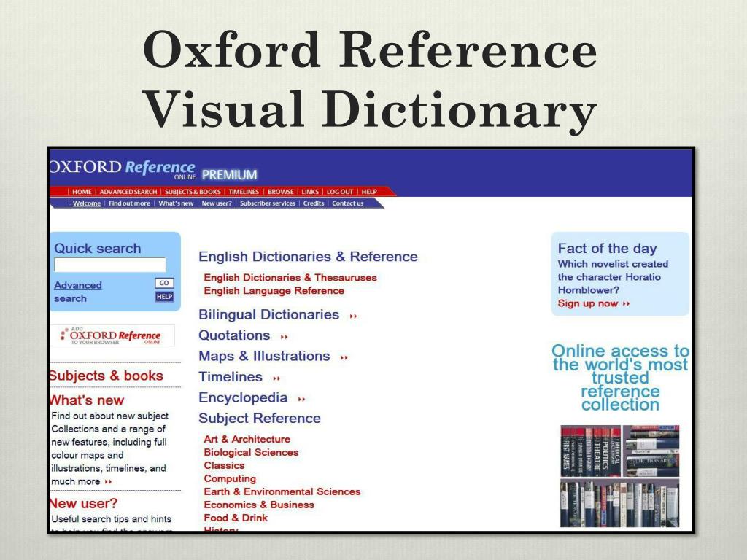Select New user? in blue bar
Image resolution: width=747 pixels, height=560 pixels.
[217, 203]
